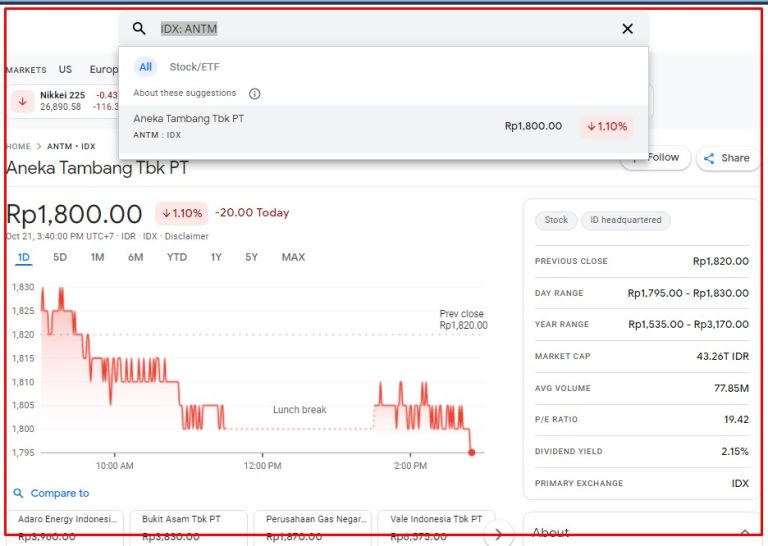This screenshot has width=768, height=546.
Task: Switch chart to MAX range
Action: click(293, 257)
